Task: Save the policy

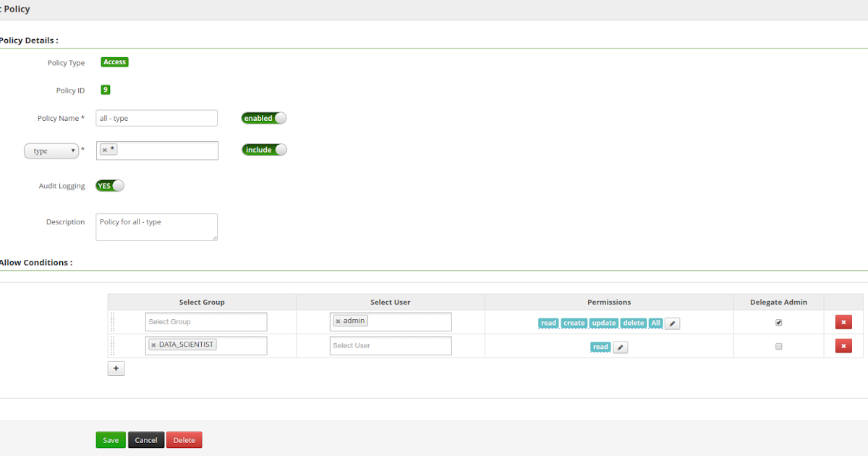Action: 110,439
